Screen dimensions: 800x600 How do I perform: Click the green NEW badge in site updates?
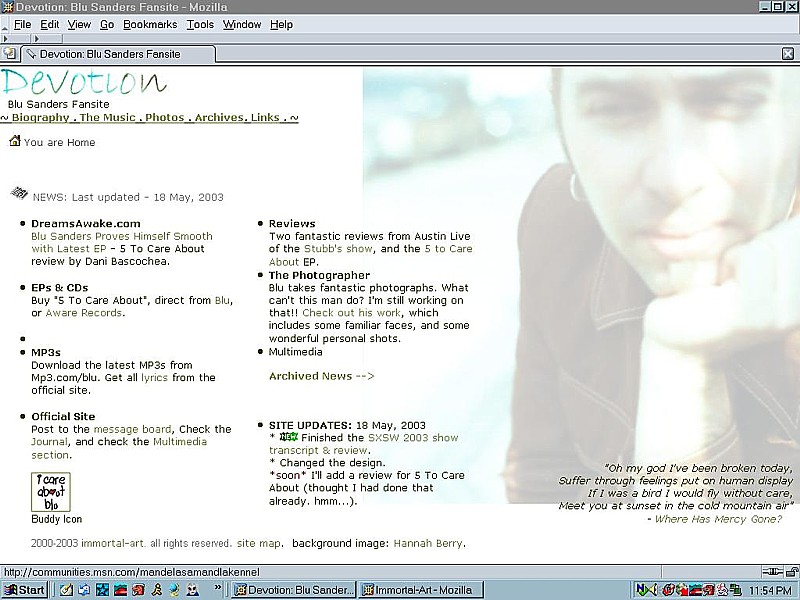[289, 437]
